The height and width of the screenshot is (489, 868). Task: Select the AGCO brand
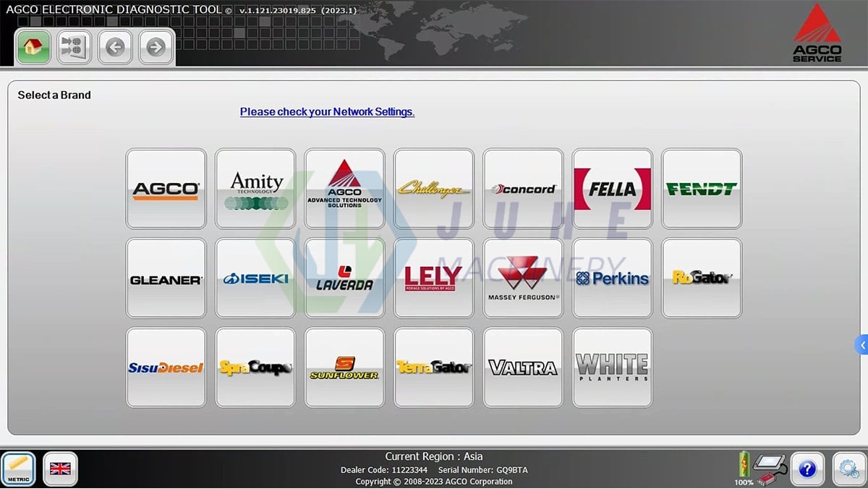(x=166, y=188)
